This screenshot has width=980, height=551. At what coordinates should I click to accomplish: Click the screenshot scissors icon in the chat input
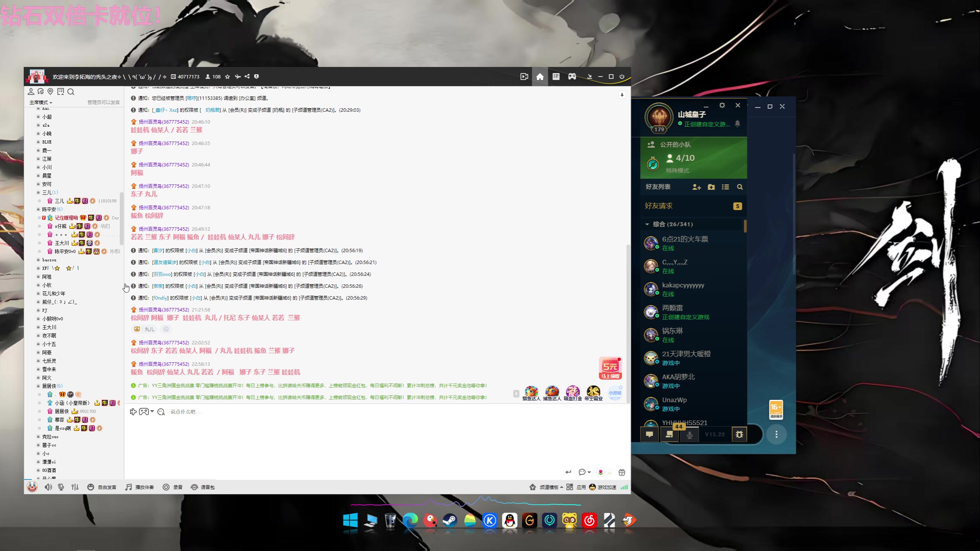133,412
